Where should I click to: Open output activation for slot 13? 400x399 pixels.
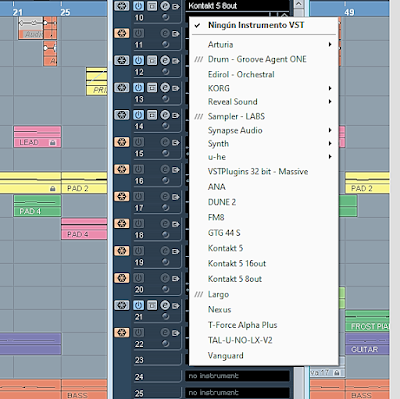click(x=176, y=88)
